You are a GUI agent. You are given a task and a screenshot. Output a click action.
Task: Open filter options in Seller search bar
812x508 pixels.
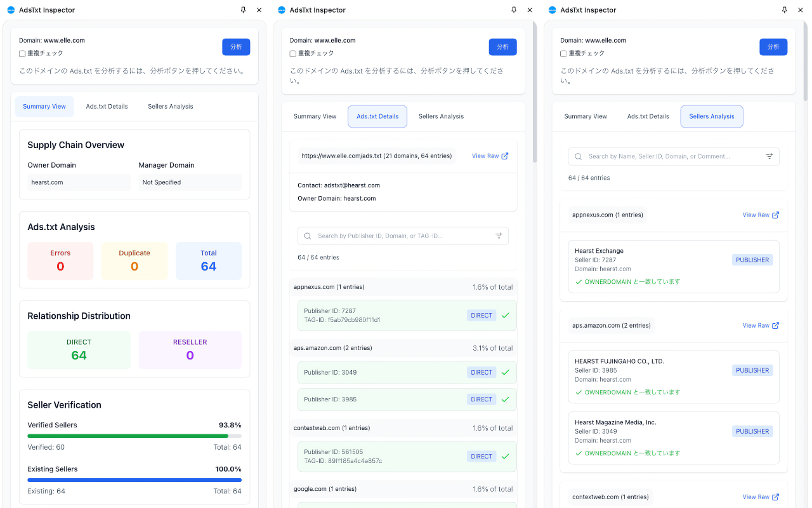click(x=769, y=156)
